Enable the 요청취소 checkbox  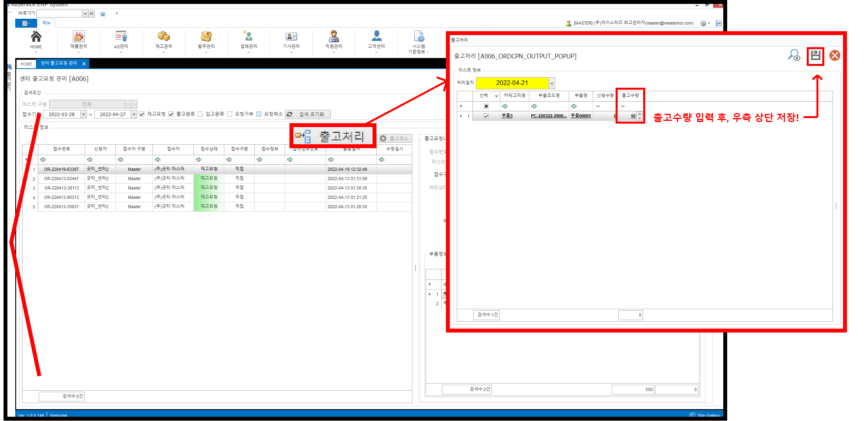click(259, 114)
